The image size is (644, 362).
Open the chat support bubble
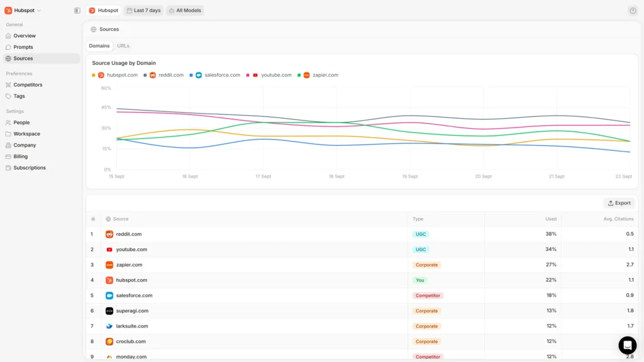[x=627, y=345]
